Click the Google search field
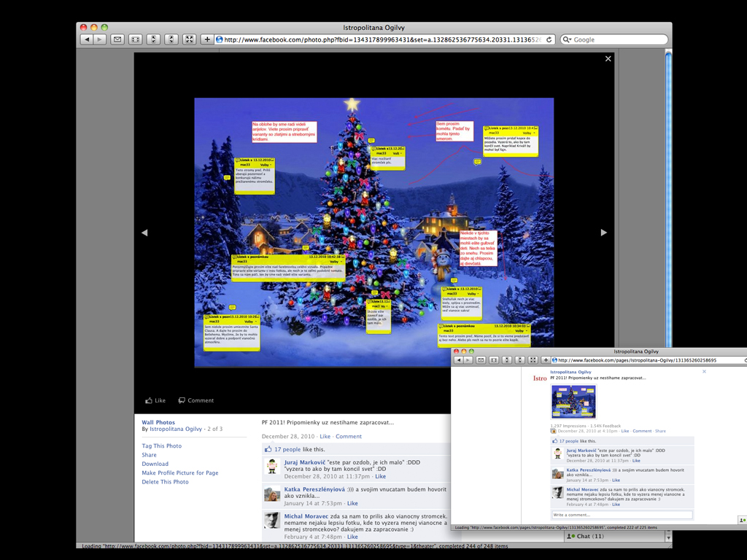 614,39
